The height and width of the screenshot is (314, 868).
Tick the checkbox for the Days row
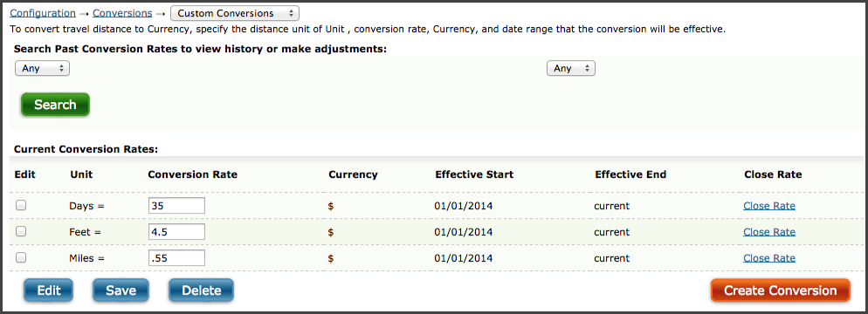click(21, 205)
